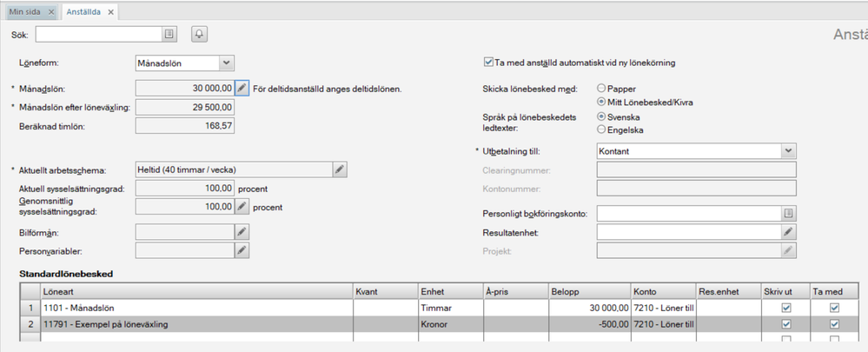Uncheck Skriv ut for Månadslön row
The height and width of the screenshot is (352, 868).
tap(786, 308)
